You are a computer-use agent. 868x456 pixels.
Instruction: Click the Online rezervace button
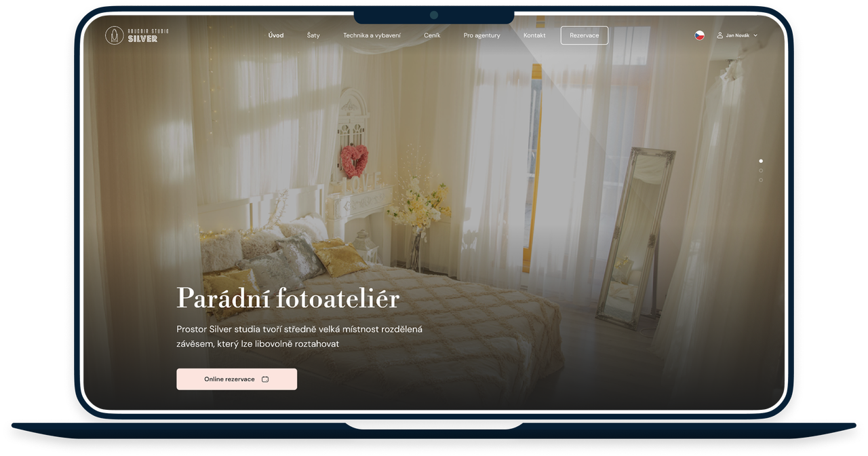pos(236,379)
